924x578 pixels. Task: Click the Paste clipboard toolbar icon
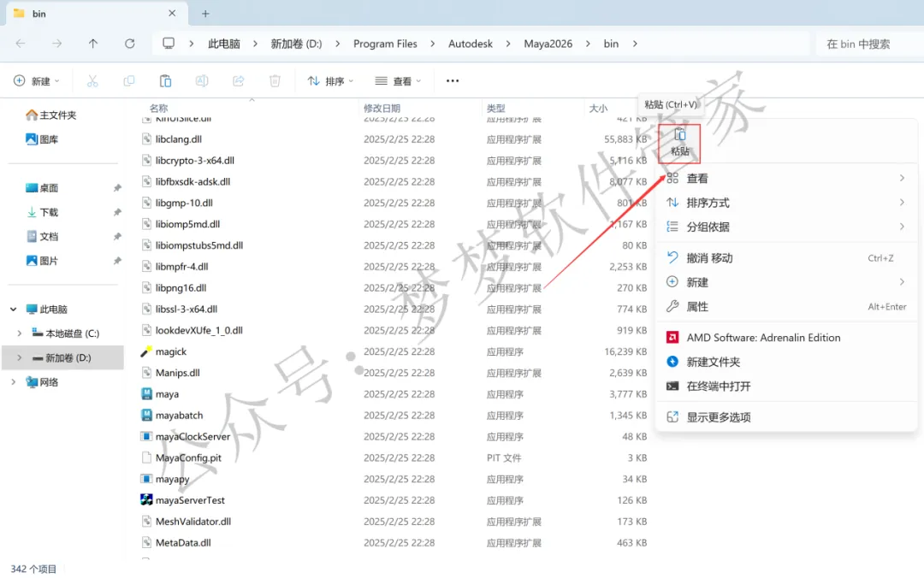point(166,80)
